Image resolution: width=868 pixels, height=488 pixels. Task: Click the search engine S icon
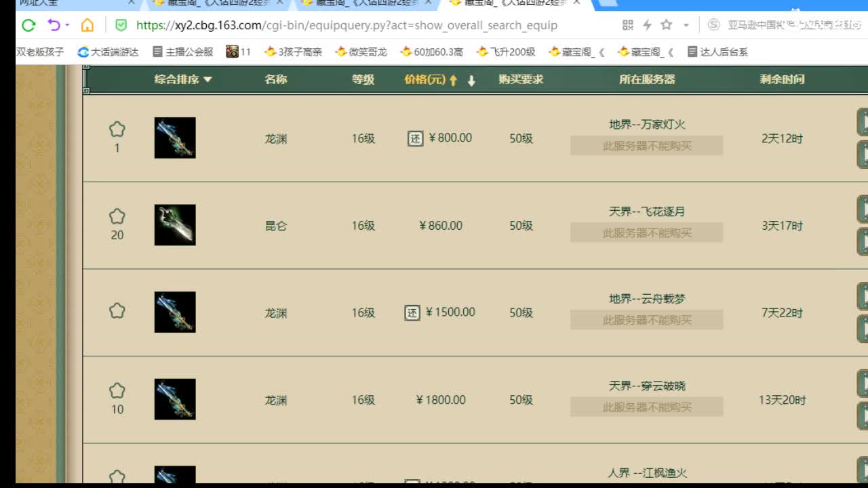click(713, 25)
